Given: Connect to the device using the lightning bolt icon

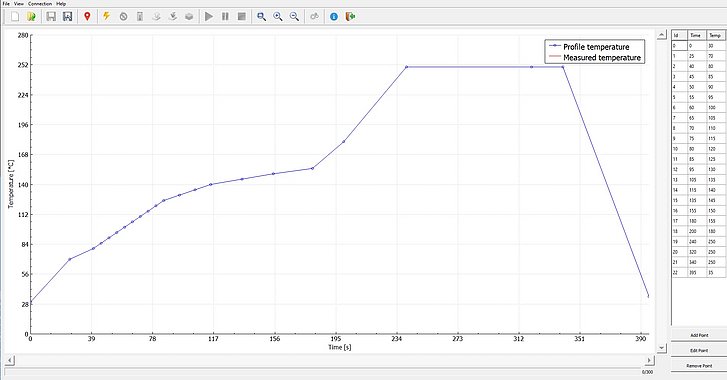Looking at the screenshot, I should 107,17.
